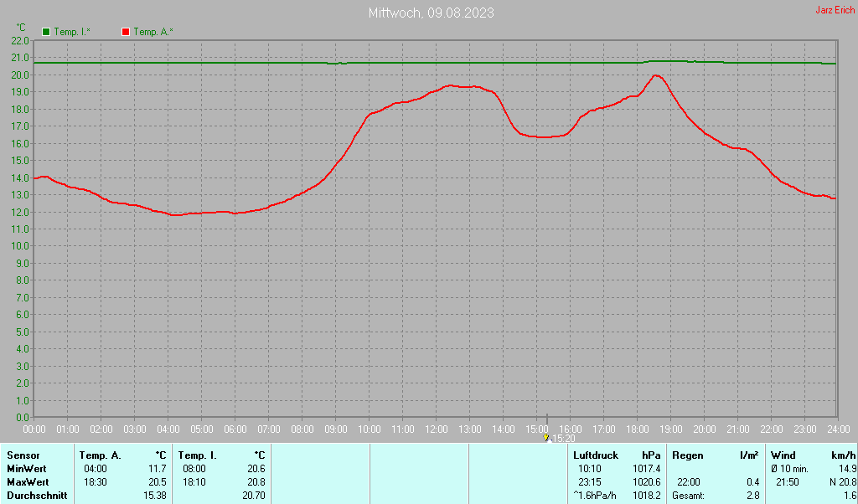This screenshot has width=858, height=504.
Task: Click the rain total value 2.8
Action: (x=753, y=496)
